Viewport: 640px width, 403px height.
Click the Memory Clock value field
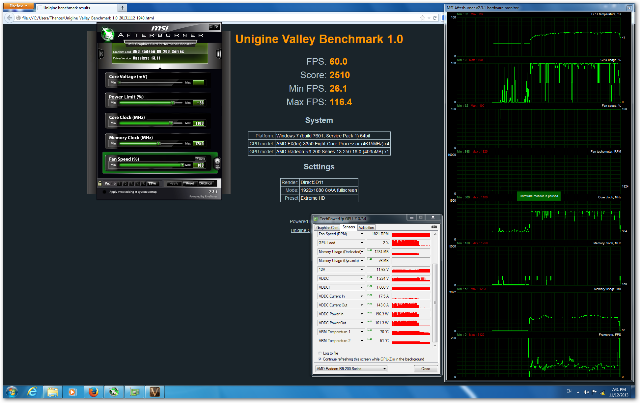(199, 143)
